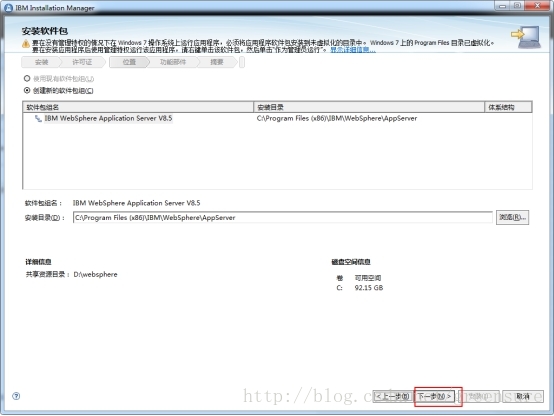Screen dimensions: 554x416
Task: Select the create new package group radio
Action: (27, 90)
